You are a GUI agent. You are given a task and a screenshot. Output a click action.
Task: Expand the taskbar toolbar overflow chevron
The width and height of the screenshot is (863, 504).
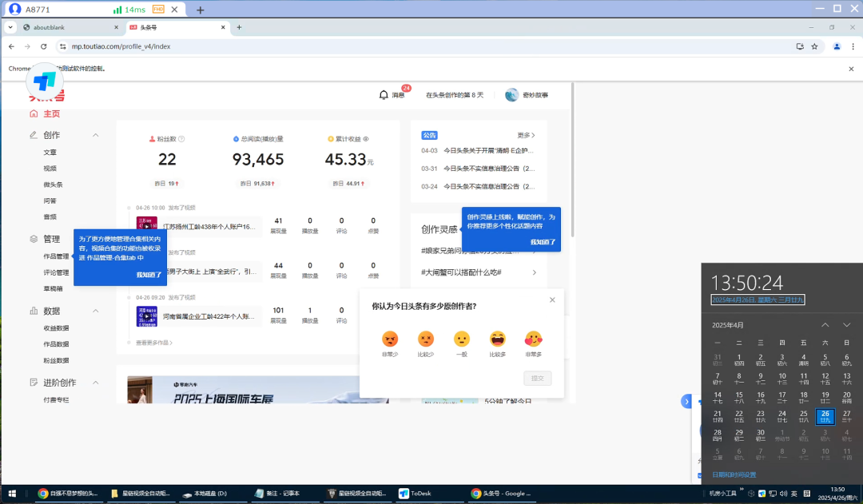742,489
